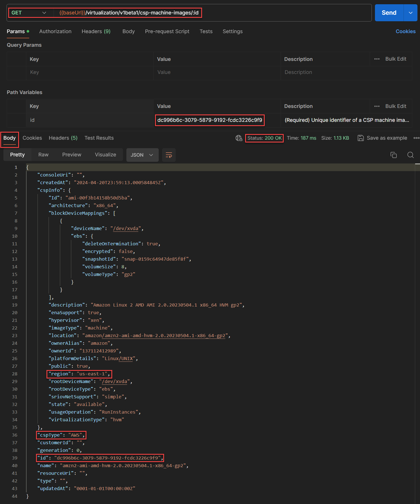Image resolution: width=420 pixels, height=504 pixels.
Task: Switch to Preview view
Action: point(72,155)
